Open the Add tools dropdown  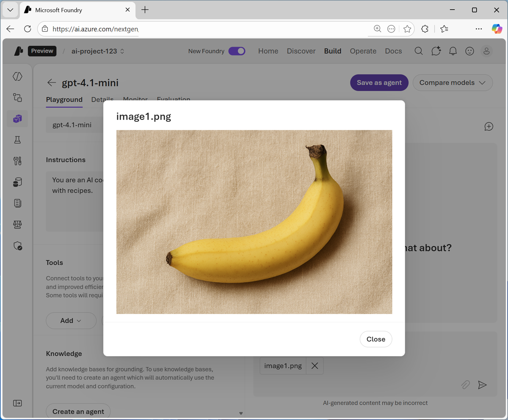click(x=71, y=321)
